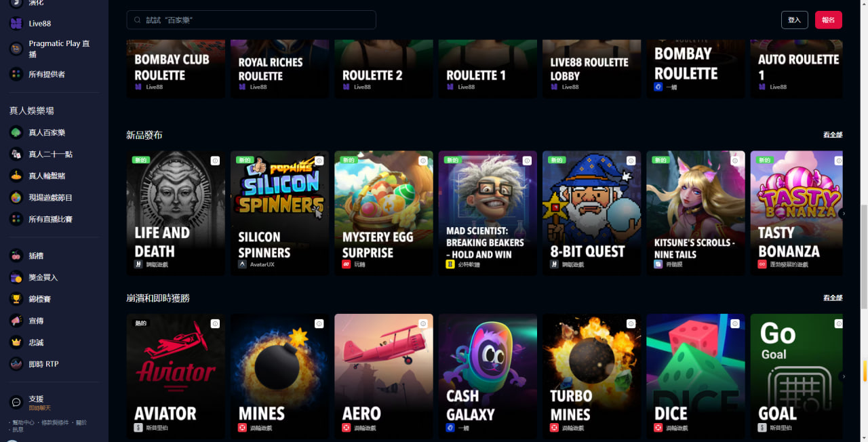
Task: Click the 錦標賽 trophy icon
Action: tap(16, 299)
